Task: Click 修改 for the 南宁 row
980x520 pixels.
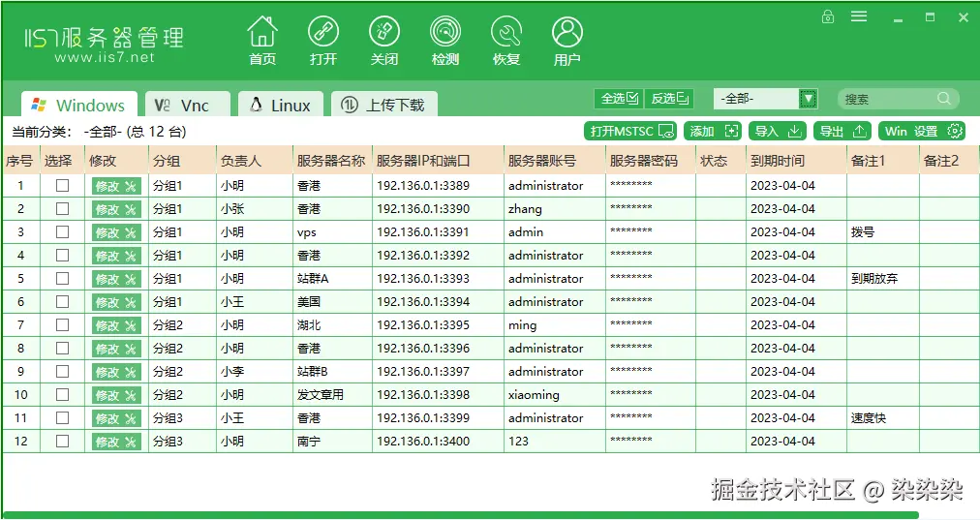Action: [x=116, y=442]
